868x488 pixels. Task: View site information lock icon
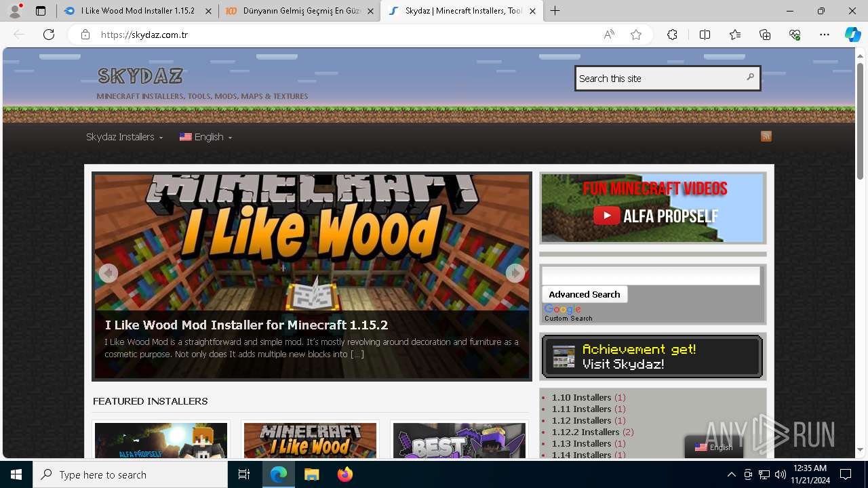(85, 35)
